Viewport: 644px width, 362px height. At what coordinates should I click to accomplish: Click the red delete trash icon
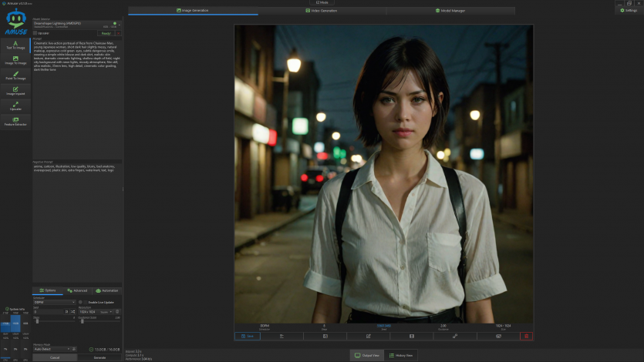click(526, 336)
